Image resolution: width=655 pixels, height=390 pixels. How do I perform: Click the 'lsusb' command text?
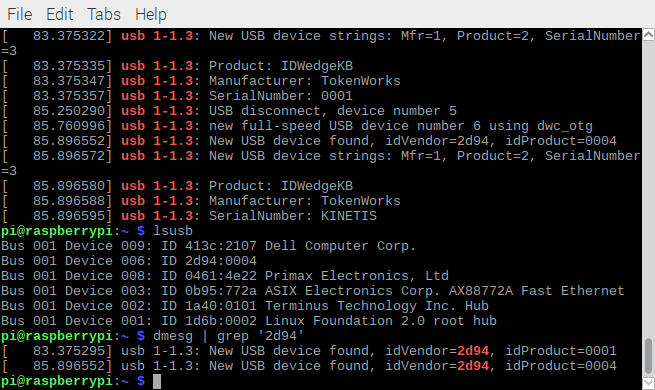(173, 231)
